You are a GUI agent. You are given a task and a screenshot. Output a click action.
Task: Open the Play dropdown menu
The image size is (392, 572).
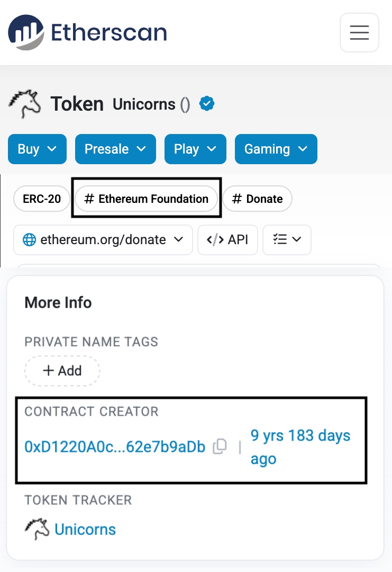[195, 149]
